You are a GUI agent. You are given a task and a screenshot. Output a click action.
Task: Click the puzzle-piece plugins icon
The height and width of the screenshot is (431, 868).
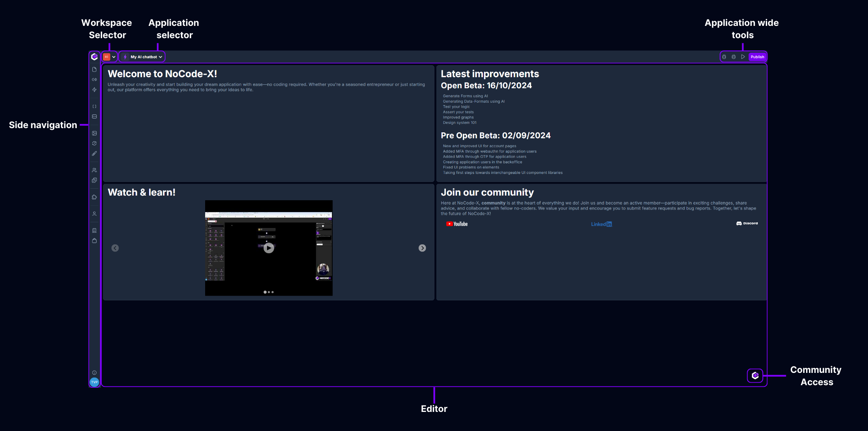click(x=94, y=197)
